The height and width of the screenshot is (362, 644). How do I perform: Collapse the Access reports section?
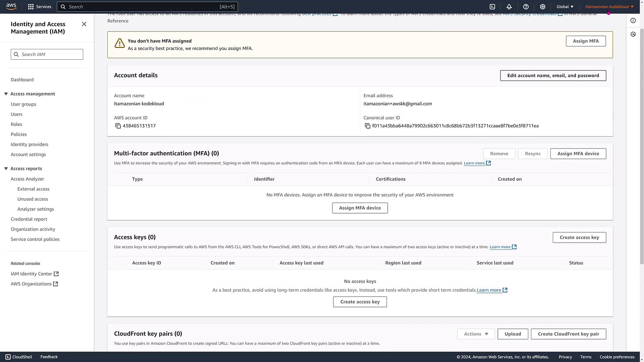tap(6, 169)
